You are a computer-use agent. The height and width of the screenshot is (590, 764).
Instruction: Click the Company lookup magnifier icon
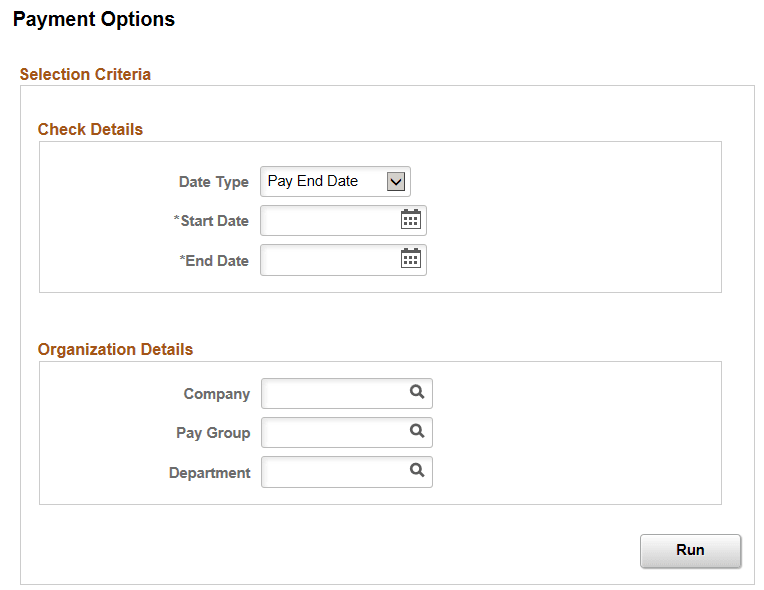click(x=417, y=393)
